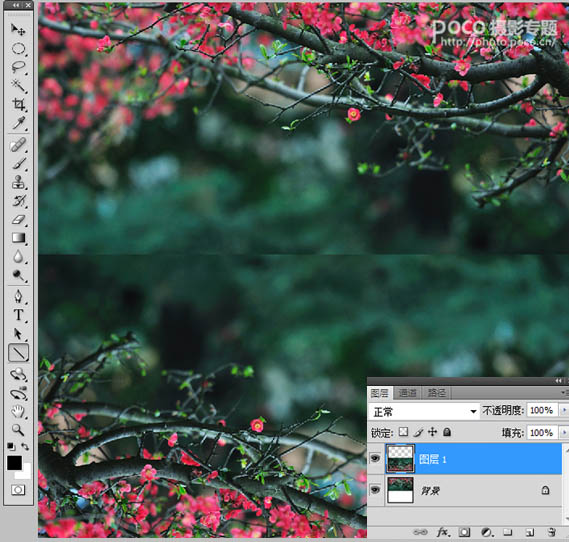
Task: Select the 3D Rotate tool
Action: point(18,375)
